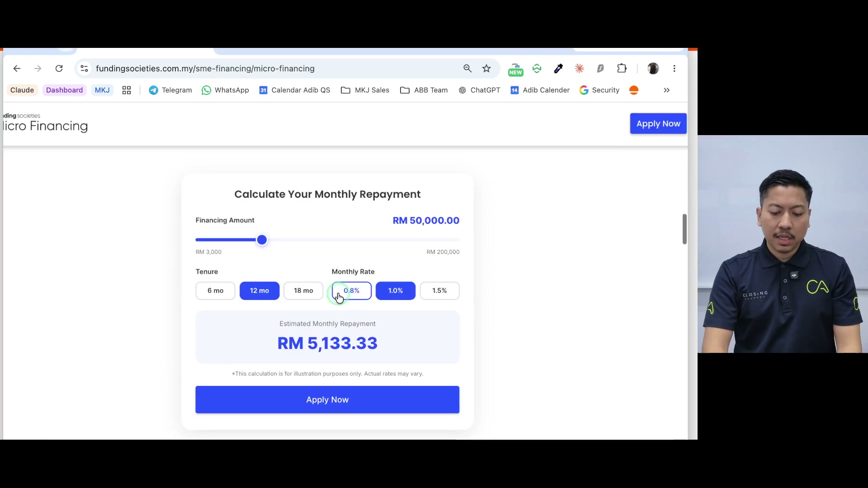The image size is (868, 488).
Task: Click the illustration purposes disclaimer text
Action: coord(327,374)
